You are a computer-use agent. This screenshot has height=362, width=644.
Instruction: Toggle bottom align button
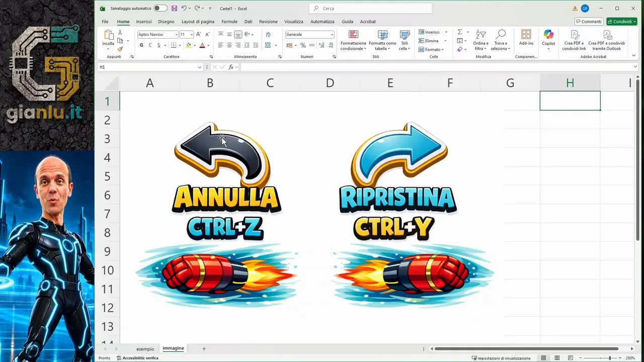click(x=238, y=35)
